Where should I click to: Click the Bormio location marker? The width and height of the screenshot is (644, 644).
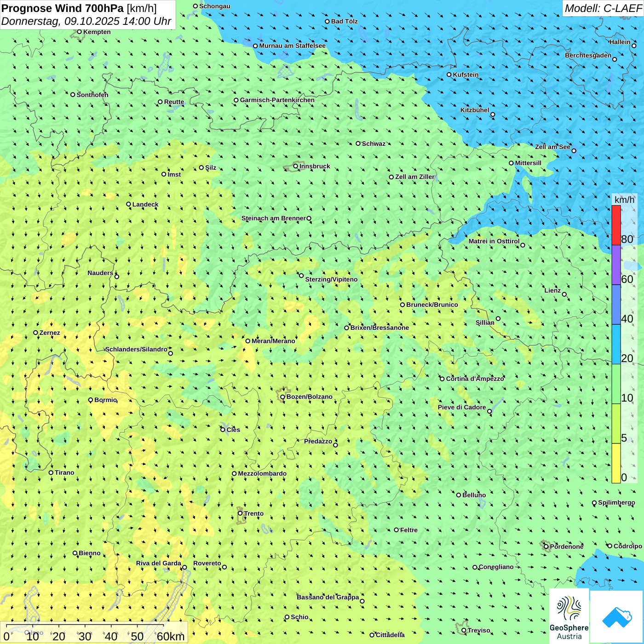(x=91, y=400)
